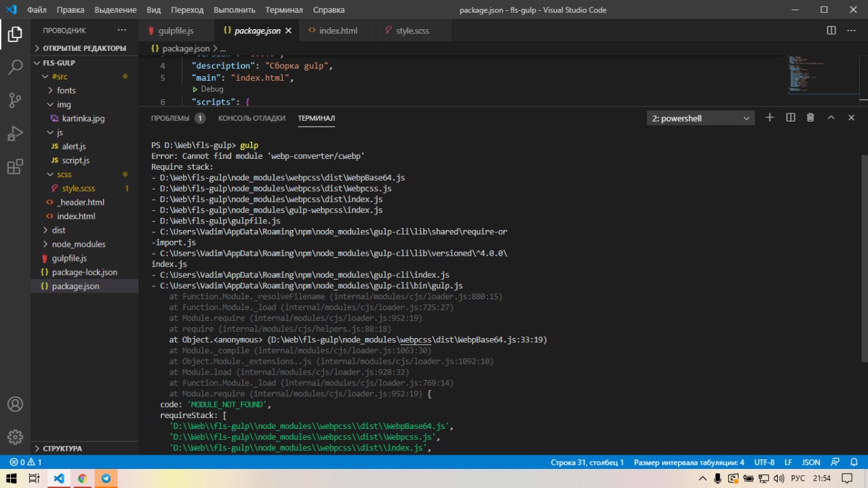
Task: Open the Правка menu
Action: (71, 10)
